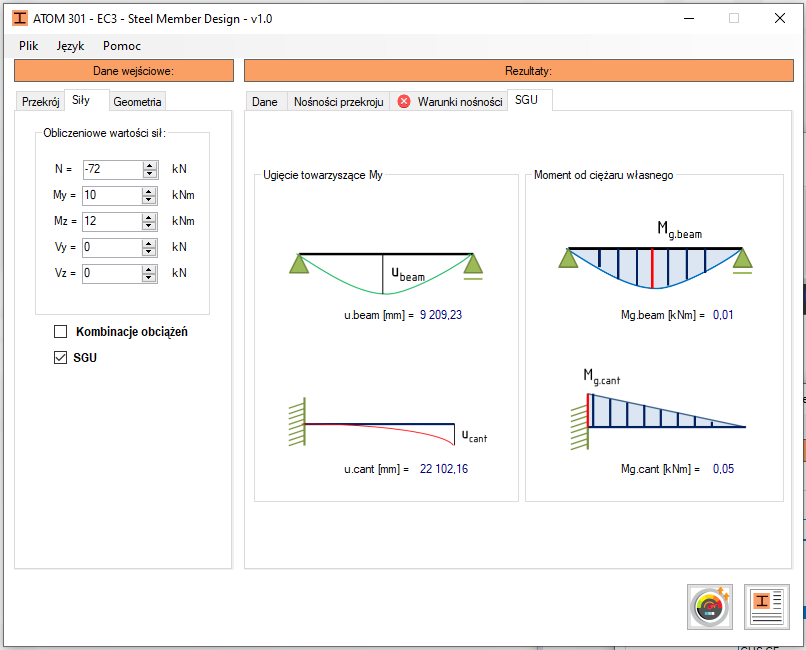
Task: Click the Ugięcie towarzyszące My group label
Action: (323, 175)
